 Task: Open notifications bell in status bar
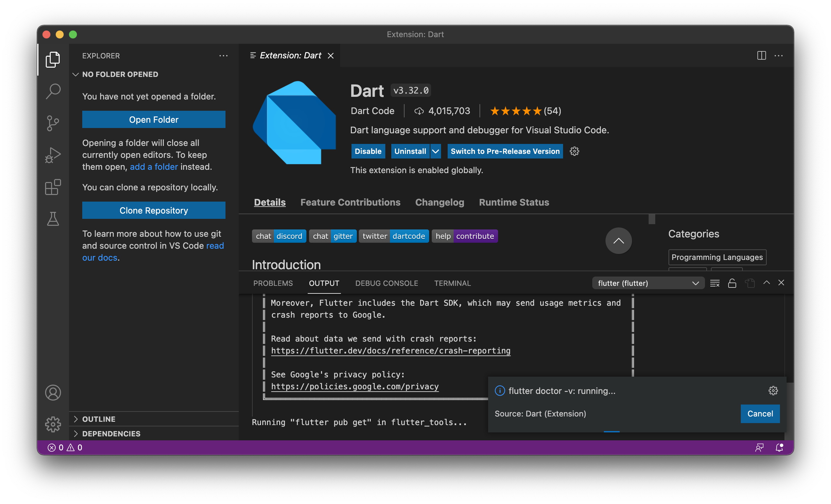(x=779, y=447)
